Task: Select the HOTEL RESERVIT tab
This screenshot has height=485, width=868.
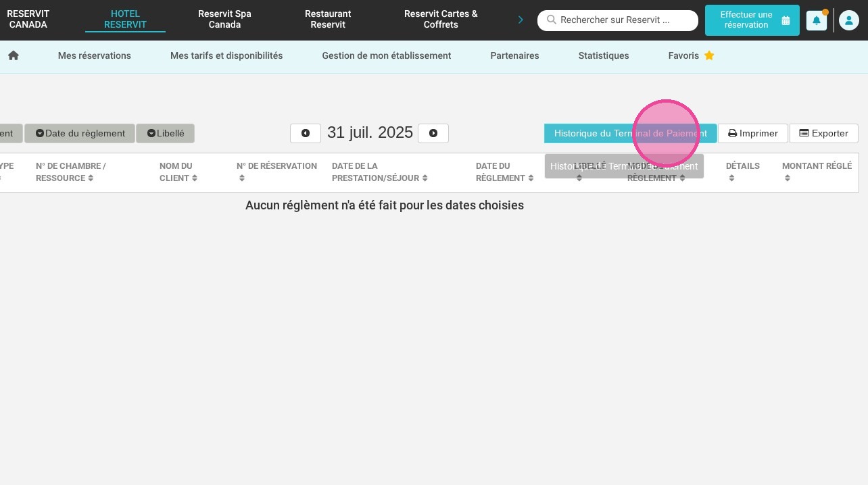Action: point(125,20)
